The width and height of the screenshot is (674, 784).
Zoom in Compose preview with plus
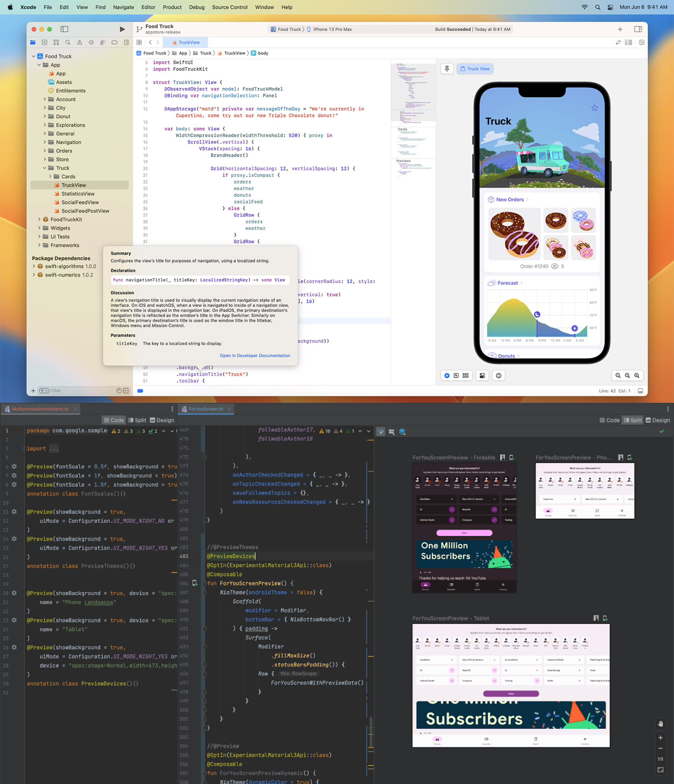point(661,738)
